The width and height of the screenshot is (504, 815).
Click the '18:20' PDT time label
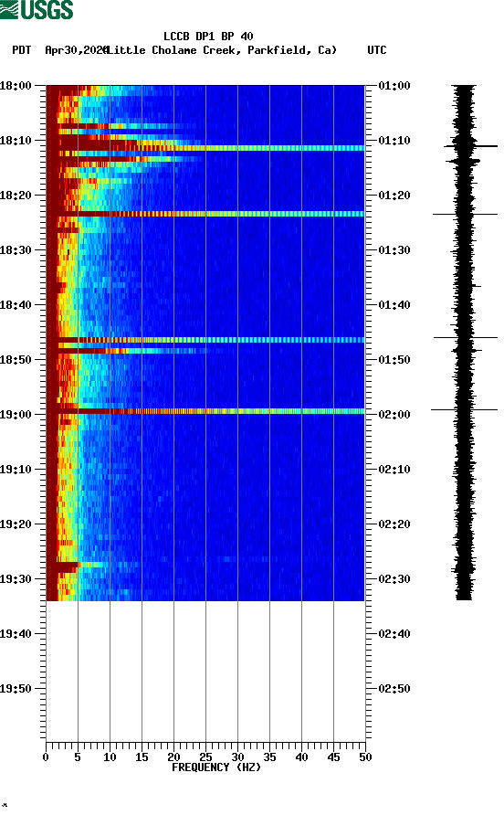point(16,196)
